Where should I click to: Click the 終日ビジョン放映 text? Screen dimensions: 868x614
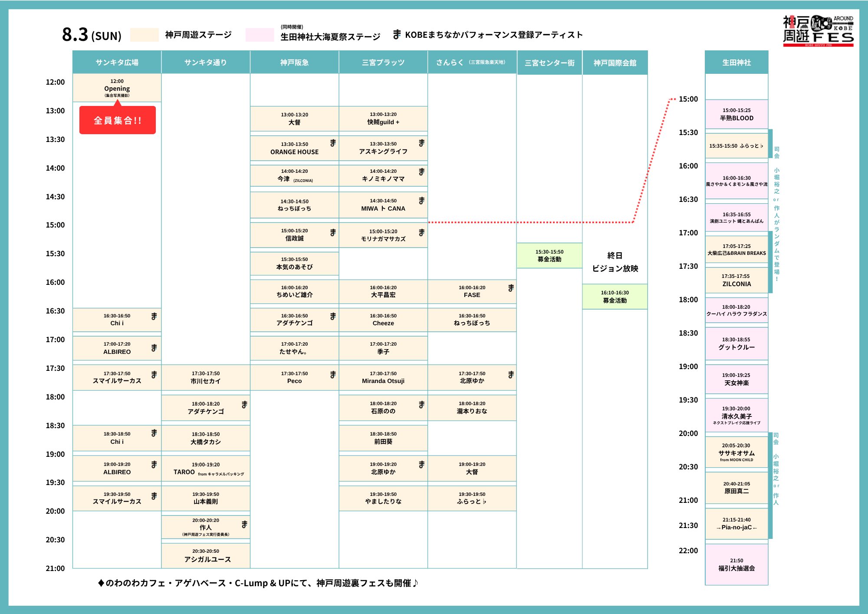coord(615,262)
